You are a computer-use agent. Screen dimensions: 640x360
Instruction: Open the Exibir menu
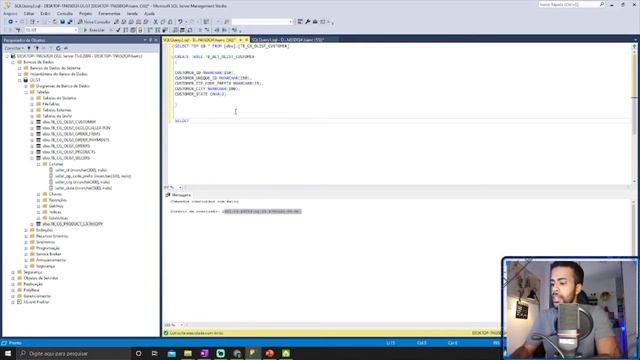45,13
